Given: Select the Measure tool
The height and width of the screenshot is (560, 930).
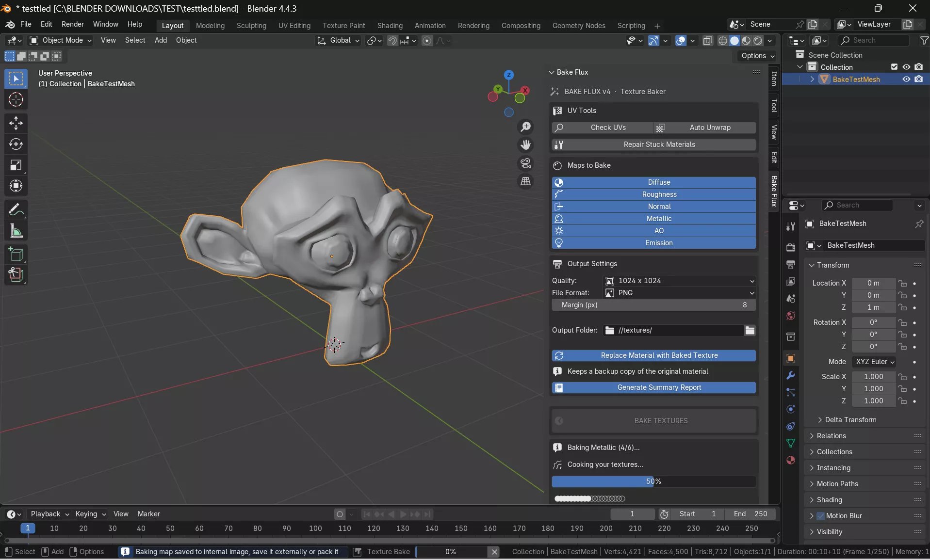Looking at the screenshot, I should pos(16,231).
